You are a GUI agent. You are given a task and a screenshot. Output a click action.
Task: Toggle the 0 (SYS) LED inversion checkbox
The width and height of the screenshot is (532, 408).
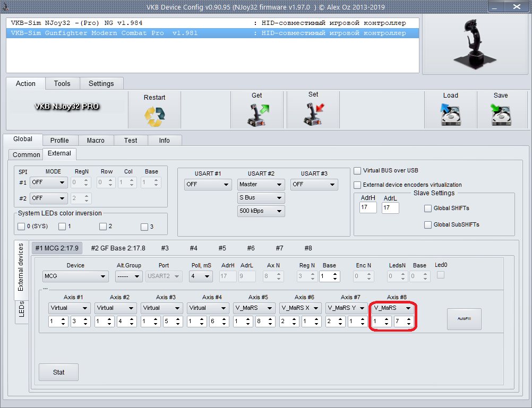pos(21,227)
